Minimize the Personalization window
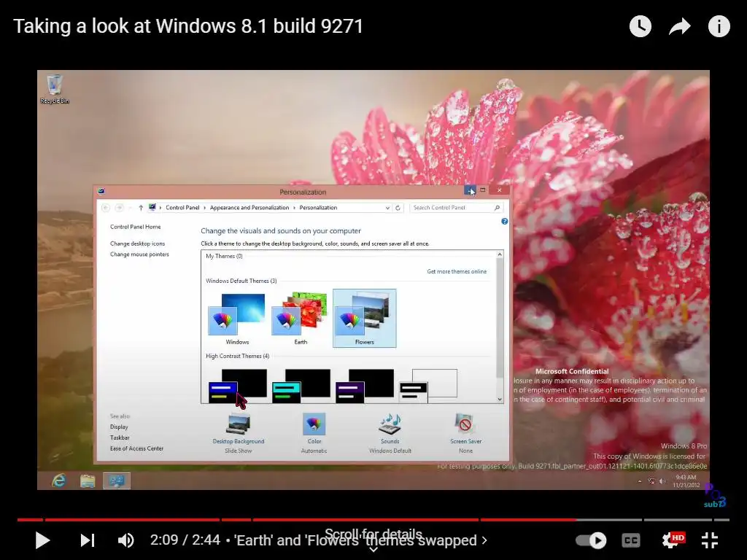747x560 pixels. point(470,190)
